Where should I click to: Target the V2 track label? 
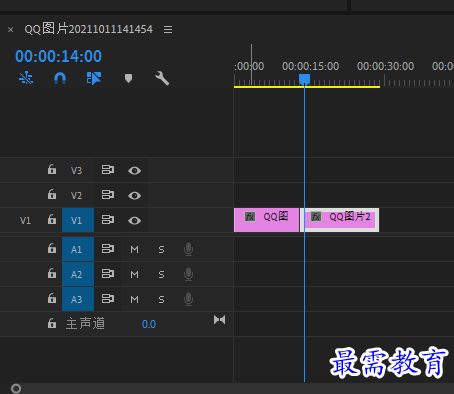tap(76, 195)
